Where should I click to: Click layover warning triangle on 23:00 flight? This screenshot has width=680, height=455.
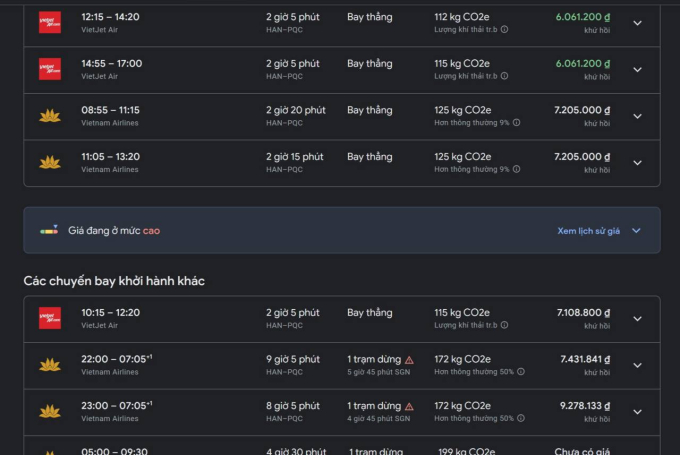(409, 406)
